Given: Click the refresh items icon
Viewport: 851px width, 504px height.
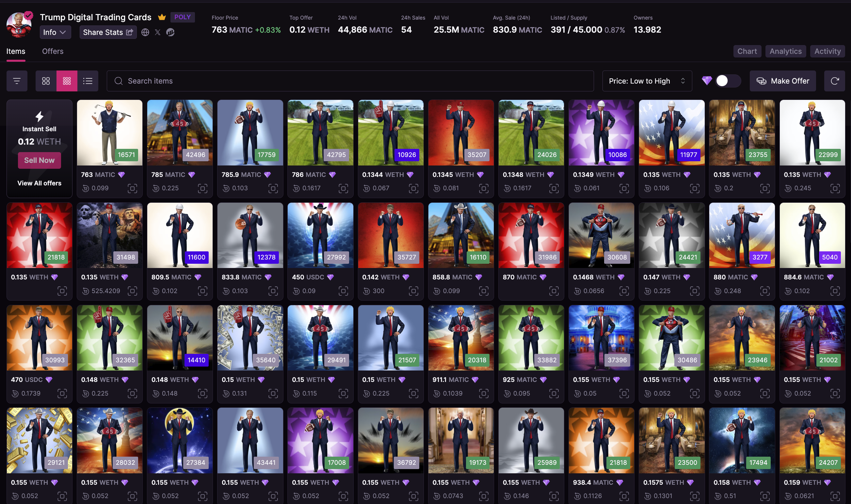Looking at the screenshot, I should point(834,81).
